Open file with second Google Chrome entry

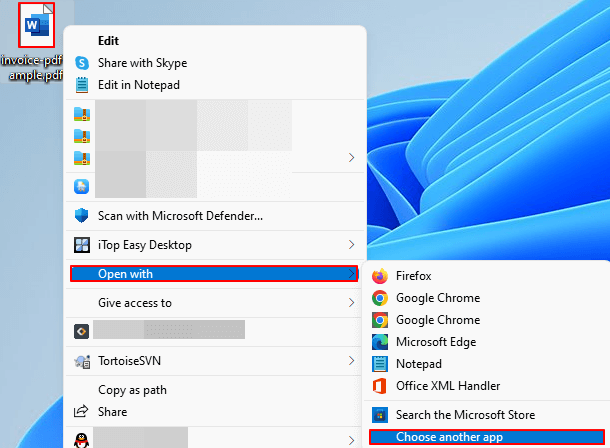point(487,320)
